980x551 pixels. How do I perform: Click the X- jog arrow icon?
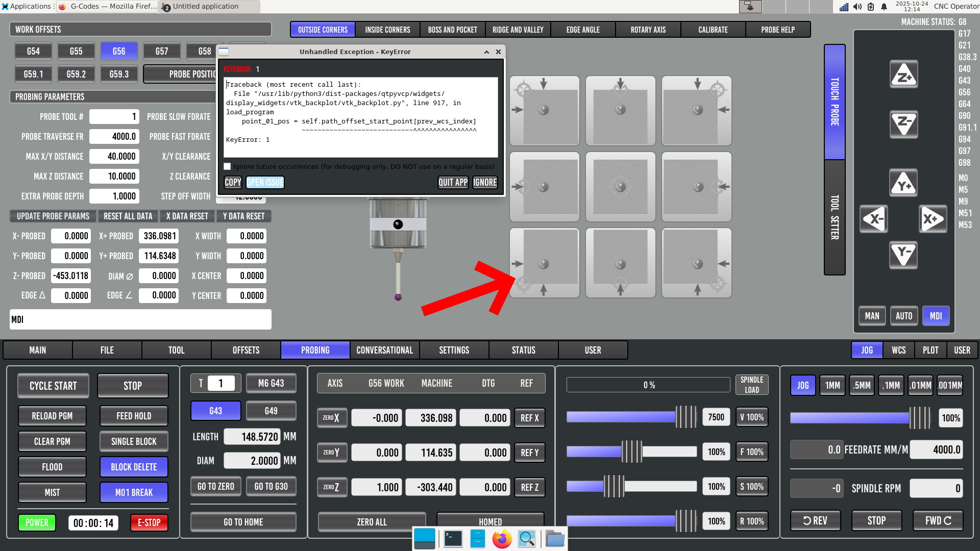click(873, 219)
